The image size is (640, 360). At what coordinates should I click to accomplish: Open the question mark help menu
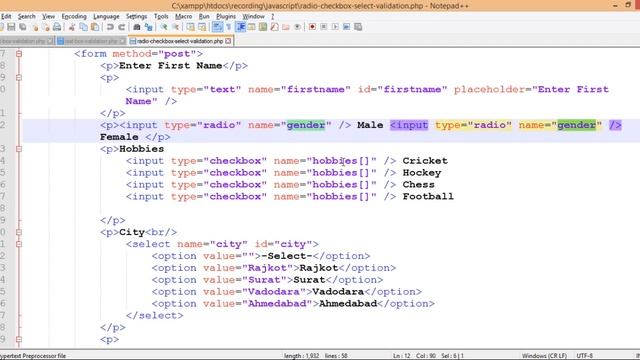pos(273,16)
